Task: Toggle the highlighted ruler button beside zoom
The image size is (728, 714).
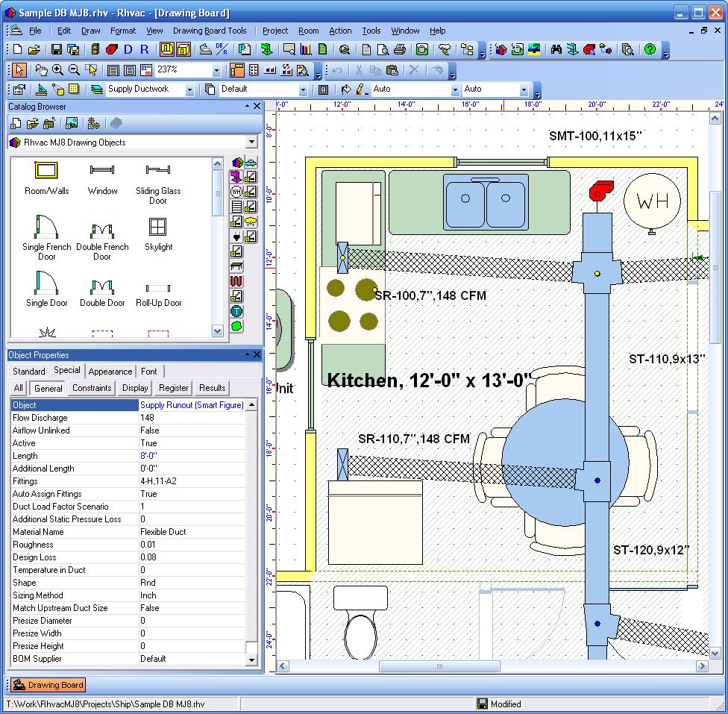Action: [x=237, y=70]
